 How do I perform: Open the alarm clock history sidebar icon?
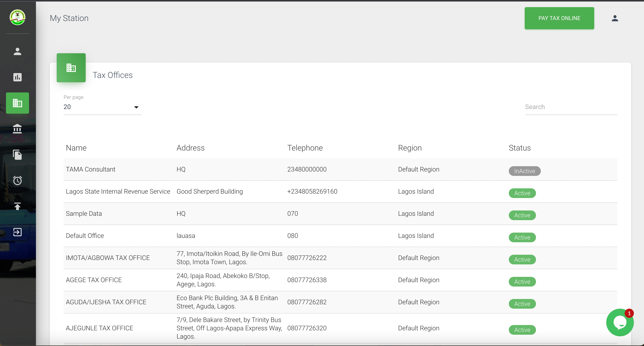click(17, 180)
